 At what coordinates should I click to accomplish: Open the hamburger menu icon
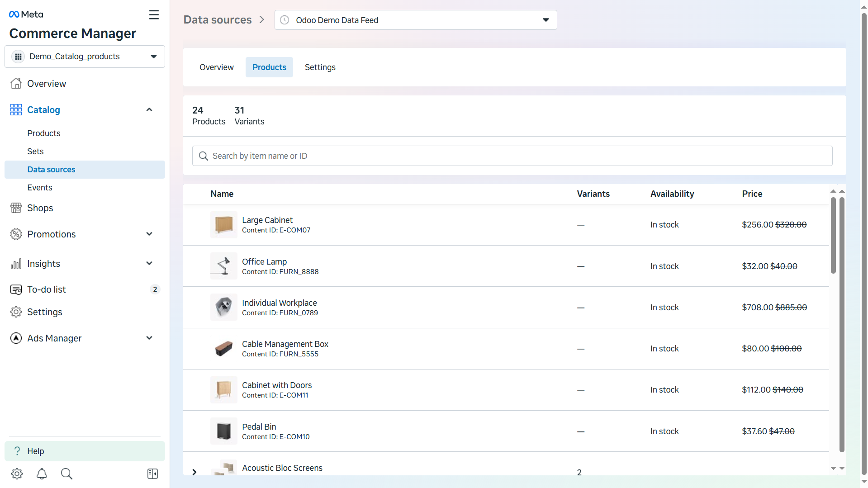pyautogui.click(x=154, y=15)
